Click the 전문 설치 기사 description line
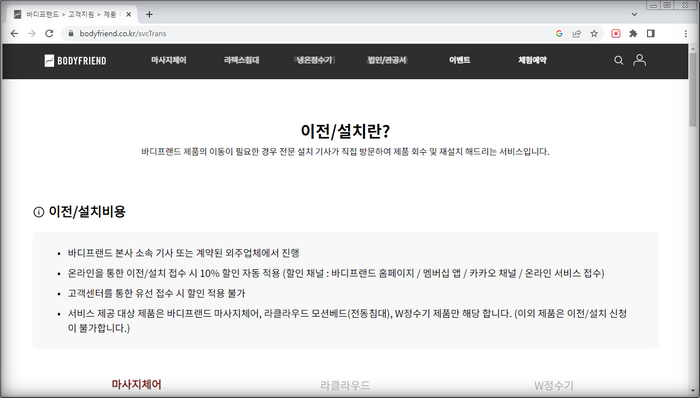Screen dimensions: 700x398 (345, 152)
